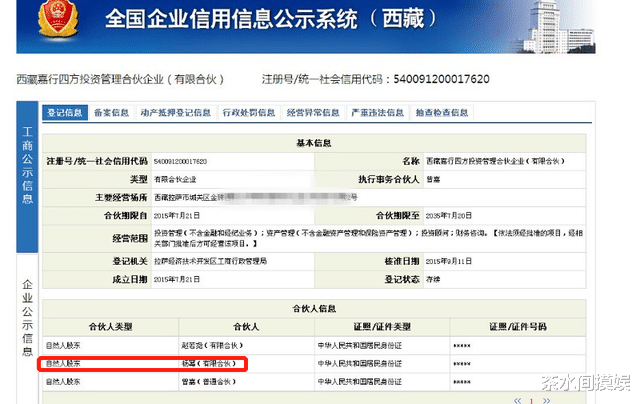Open the 登记信息 tab
The width and height of the screenshot is (640, 404).
(64, 113)
